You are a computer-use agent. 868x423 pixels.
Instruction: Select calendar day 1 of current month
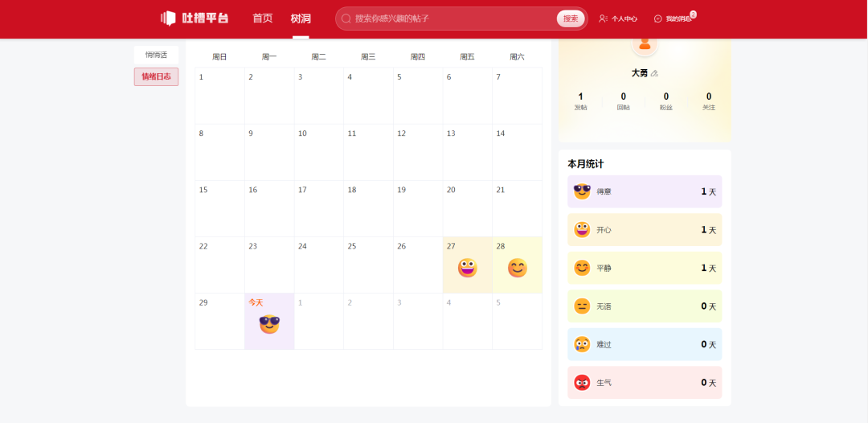pyautogui.click(x=219, y=96)
